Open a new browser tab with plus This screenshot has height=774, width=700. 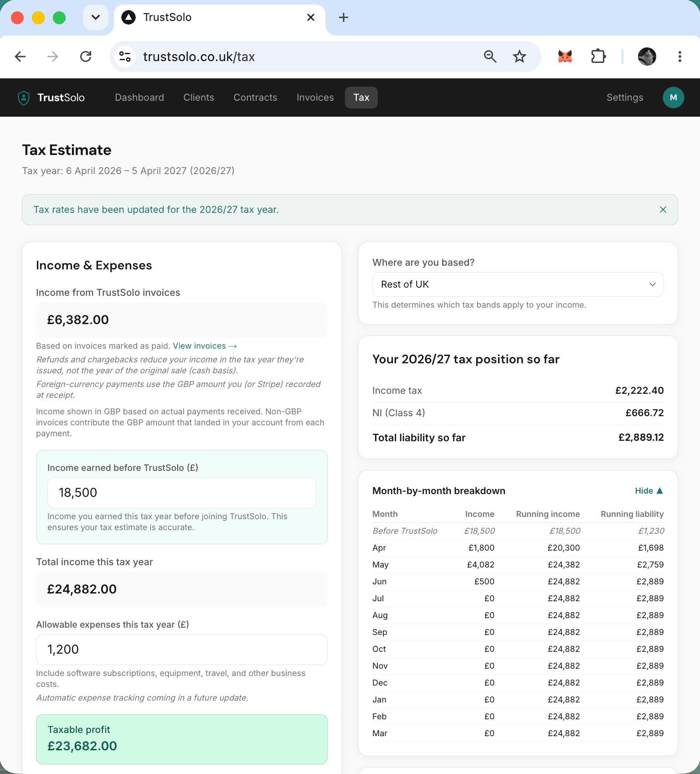(x=344, y=17)
